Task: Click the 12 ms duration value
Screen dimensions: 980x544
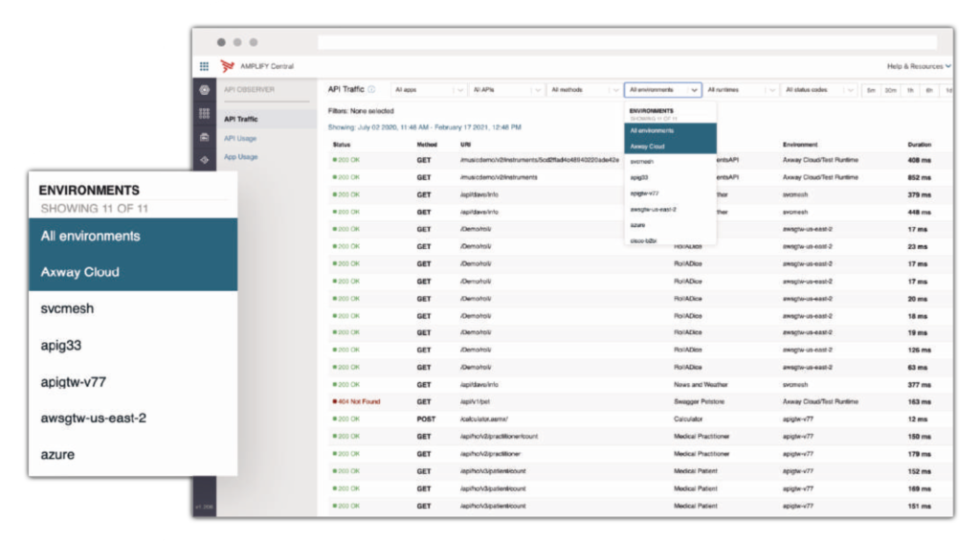Action: 918,419
